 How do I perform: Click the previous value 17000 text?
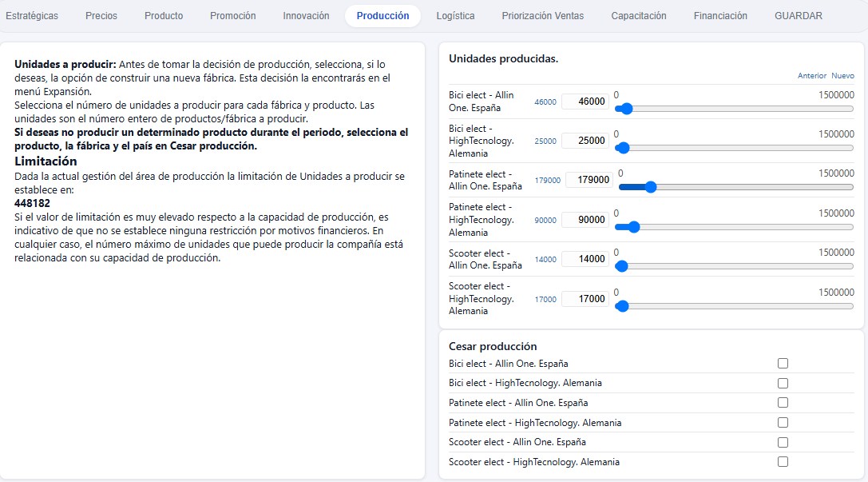click(545, 299)
